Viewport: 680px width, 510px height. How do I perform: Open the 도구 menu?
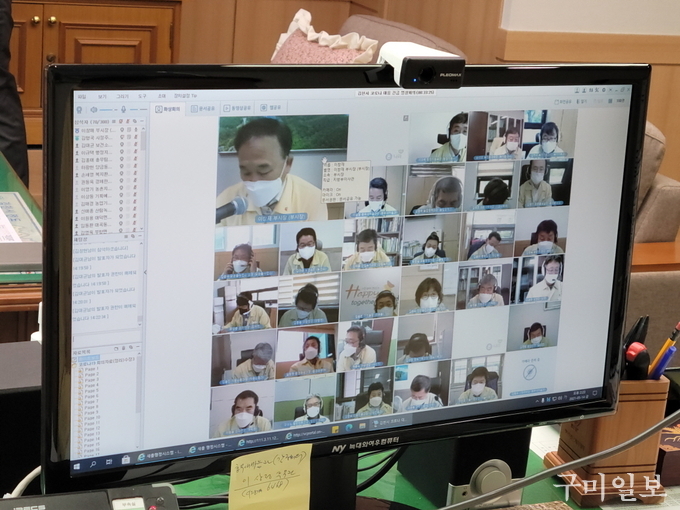coord(142,96)
